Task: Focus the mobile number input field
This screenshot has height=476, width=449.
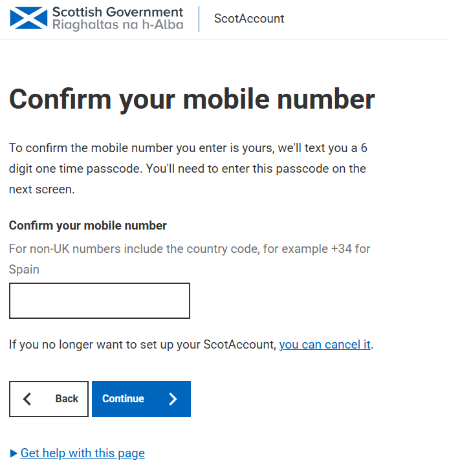Action: (x=100, y=301)
